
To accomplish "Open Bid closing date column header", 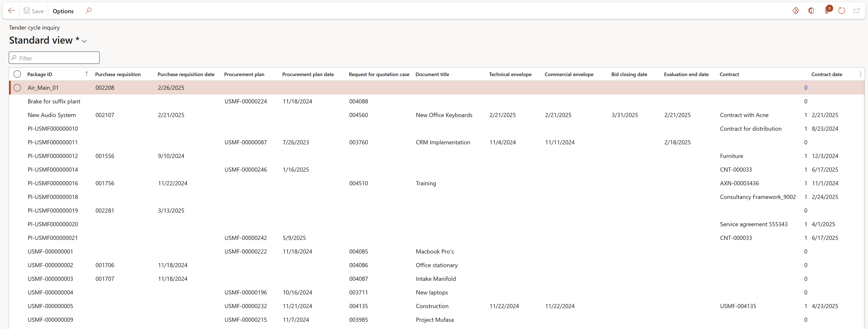I will [629, 74].
